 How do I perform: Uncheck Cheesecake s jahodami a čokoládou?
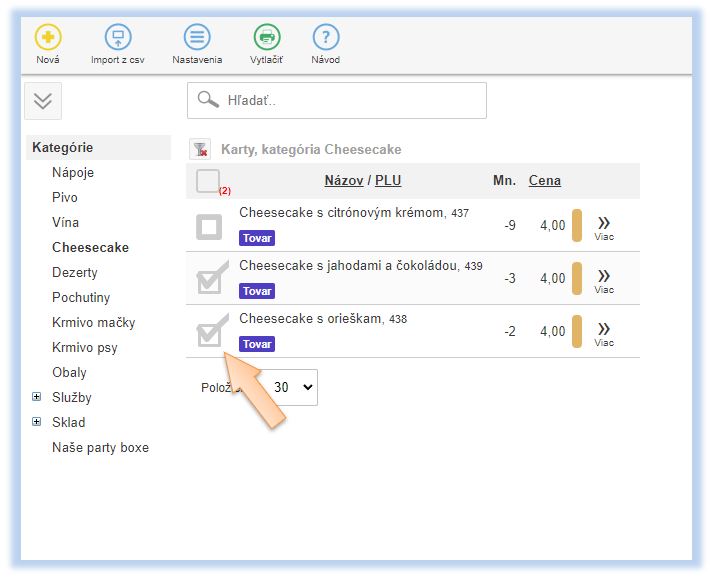click(x=209, y=280)
